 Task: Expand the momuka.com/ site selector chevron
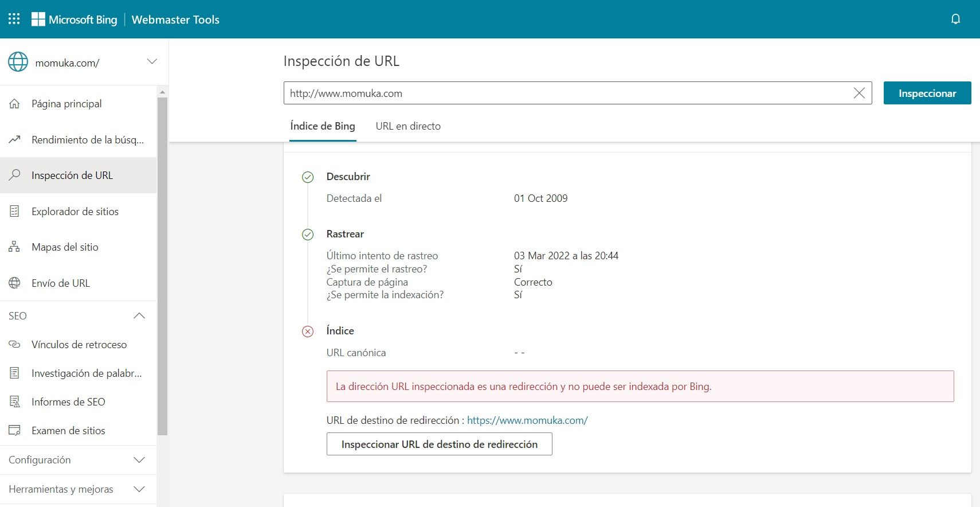pyautogui.click(x=152, y=61)
